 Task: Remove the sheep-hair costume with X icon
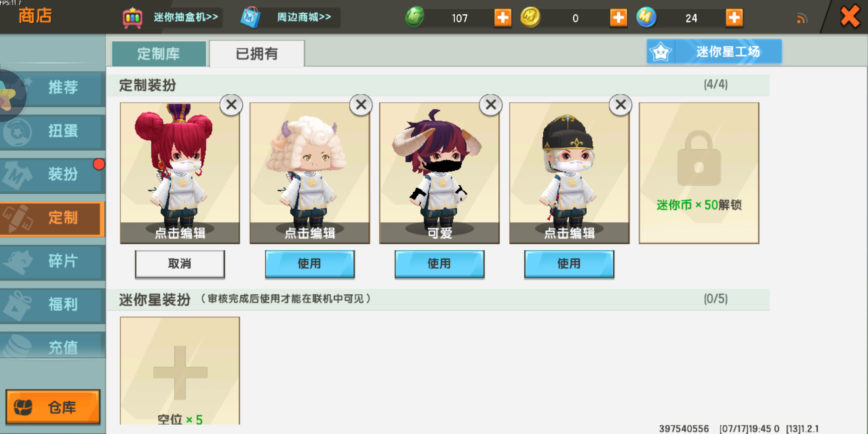pos(361,105)
